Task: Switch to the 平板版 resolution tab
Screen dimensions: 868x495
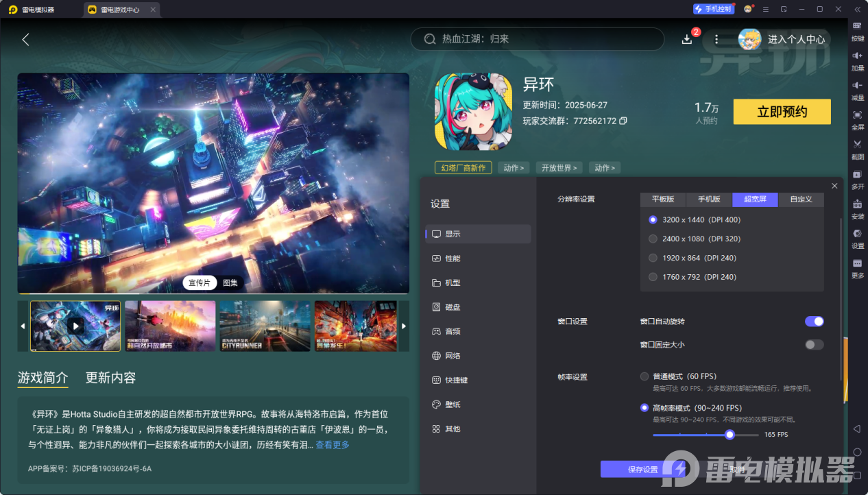Action: (x=663, y=200)
